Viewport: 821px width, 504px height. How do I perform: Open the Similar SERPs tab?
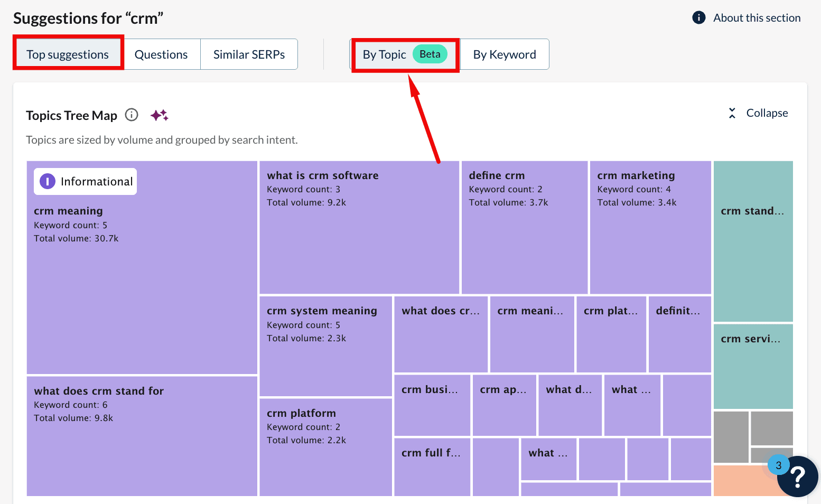point(249,54)
